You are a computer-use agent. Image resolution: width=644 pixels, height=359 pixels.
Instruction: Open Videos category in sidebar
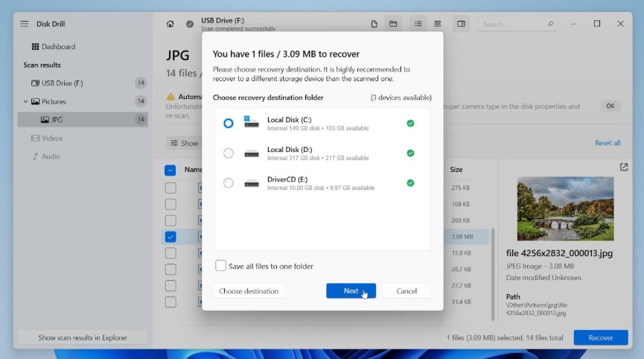click(x=47, y=138)
